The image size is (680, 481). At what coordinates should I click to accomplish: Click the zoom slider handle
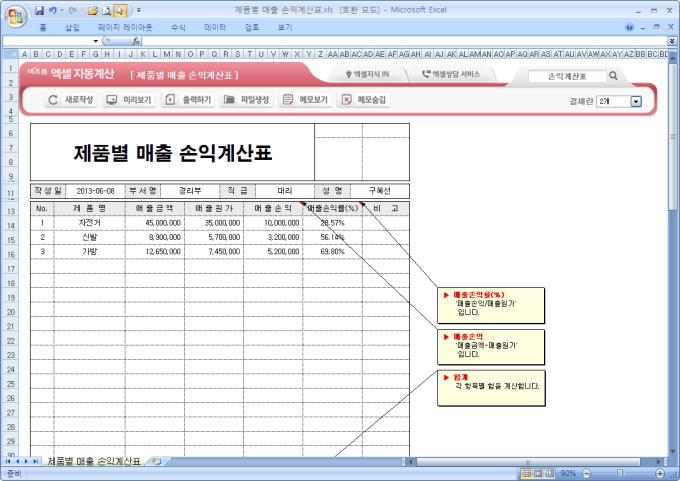(x=620, y=473)
